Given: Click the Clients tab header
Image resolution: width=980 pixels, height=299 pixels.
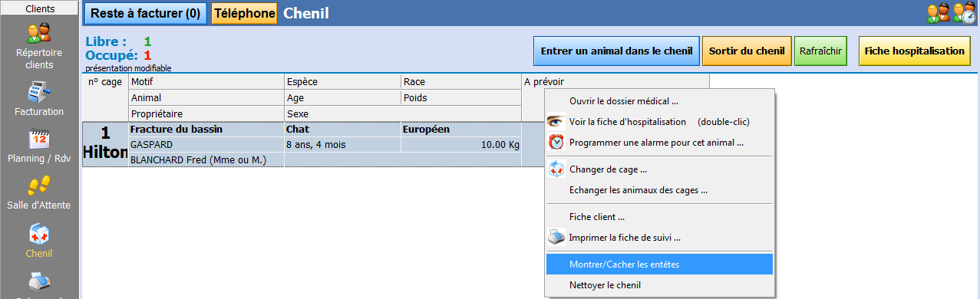Looking at the screenshot, I should (39, 8).
